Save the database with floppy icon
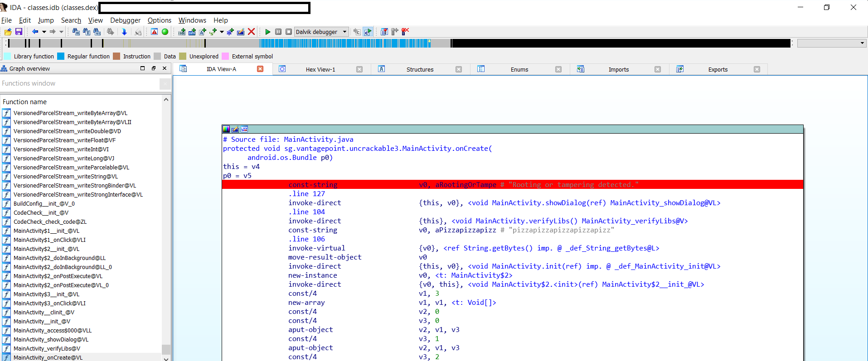868x361 pixels. pyautogui.click(x=19, y=32)
